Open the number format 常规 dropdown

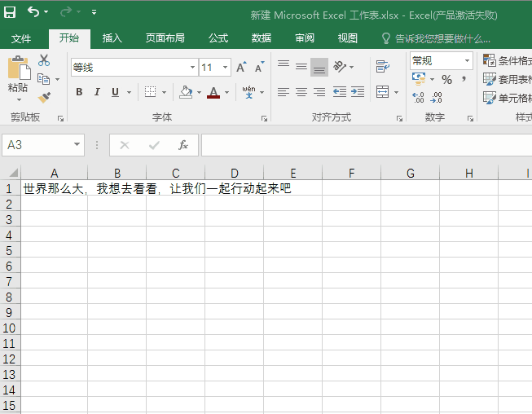coord(468,61)
